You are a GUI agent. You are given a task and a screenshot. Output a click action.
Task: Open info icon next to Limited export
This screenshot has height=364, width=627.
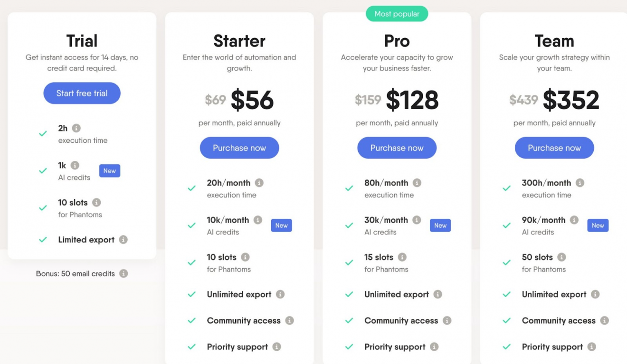point(123,240)
